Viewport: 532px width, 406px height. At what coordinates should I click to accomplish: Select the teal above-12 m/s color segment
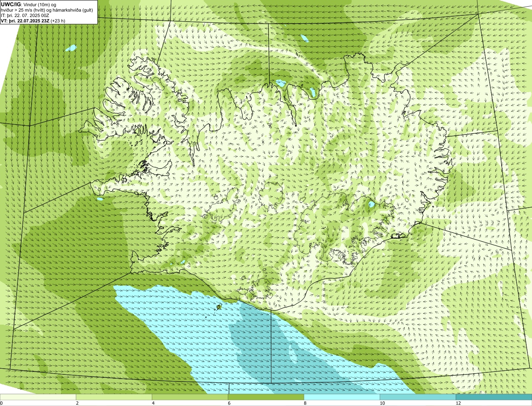coord(494,397)
